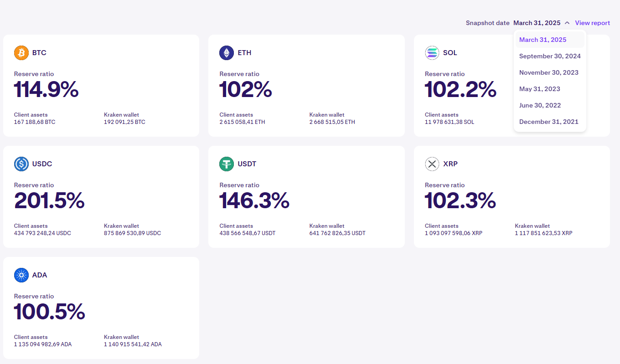The width and height of the screenshot is (620, 364).
Task: Click the USDC coin icon
Action: (21, 164)
